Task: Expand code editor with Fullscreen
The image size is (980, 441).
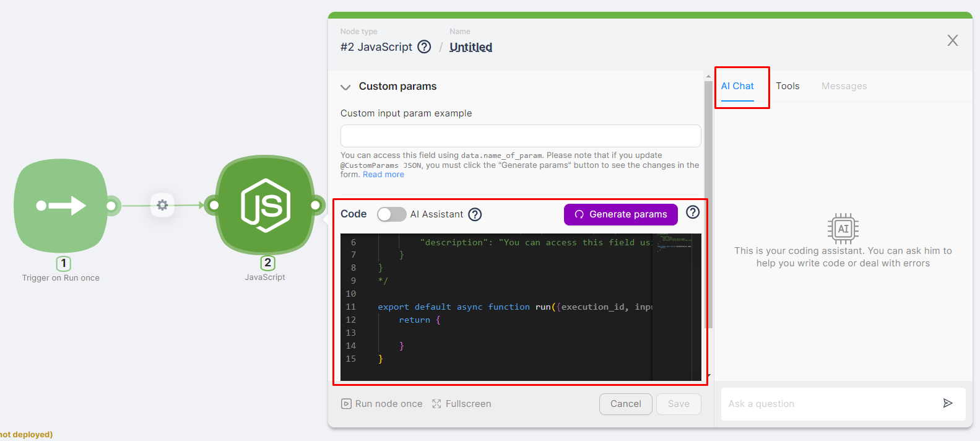Action: (x=462, y=404)
